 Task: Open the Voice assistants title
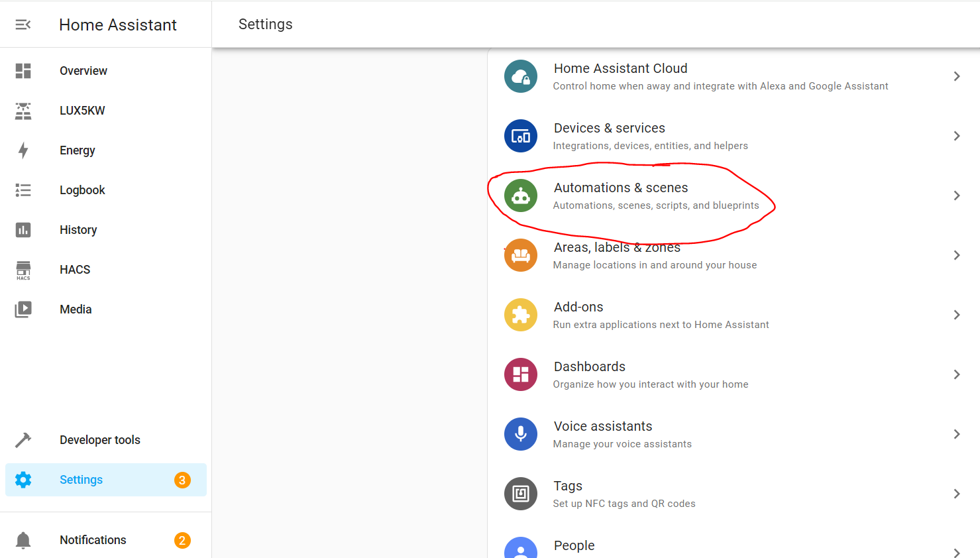pos(603,426)
